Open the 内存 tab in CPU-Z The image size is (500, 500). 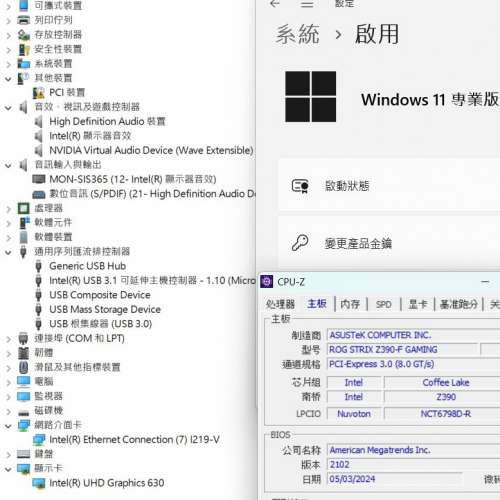350,304
